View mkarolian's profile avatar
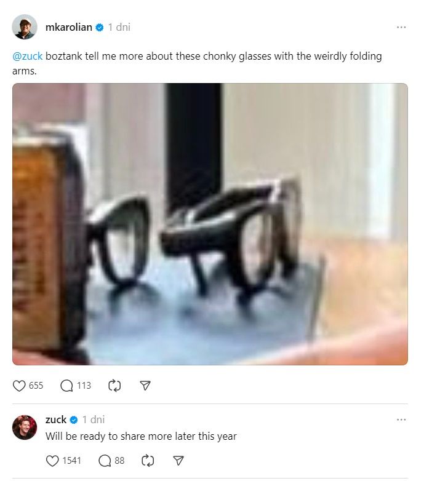The image size is (448, 481). coord(25,26)
